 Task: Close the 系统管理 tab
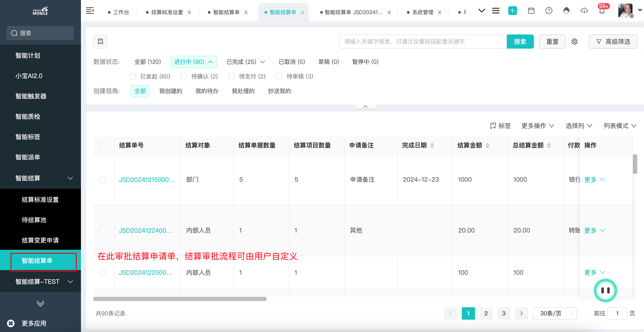pyautogui.click(x=439, y=12)
